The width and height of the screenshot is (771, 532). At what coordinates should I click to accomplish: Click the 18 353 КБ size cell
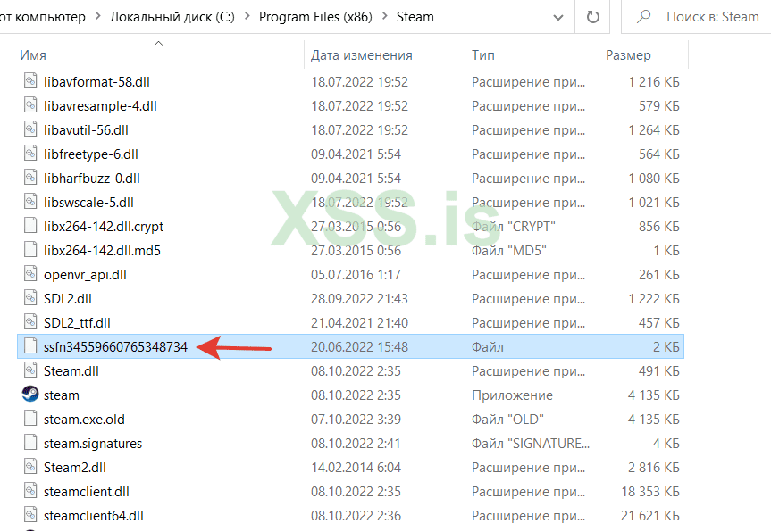click(650, 491)
